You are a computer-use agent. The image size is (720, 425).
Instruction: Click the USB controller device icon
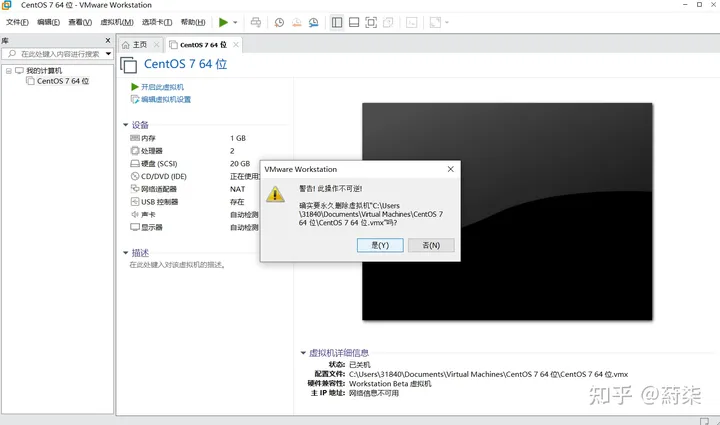pyautogui.click(x=135, y=201)
